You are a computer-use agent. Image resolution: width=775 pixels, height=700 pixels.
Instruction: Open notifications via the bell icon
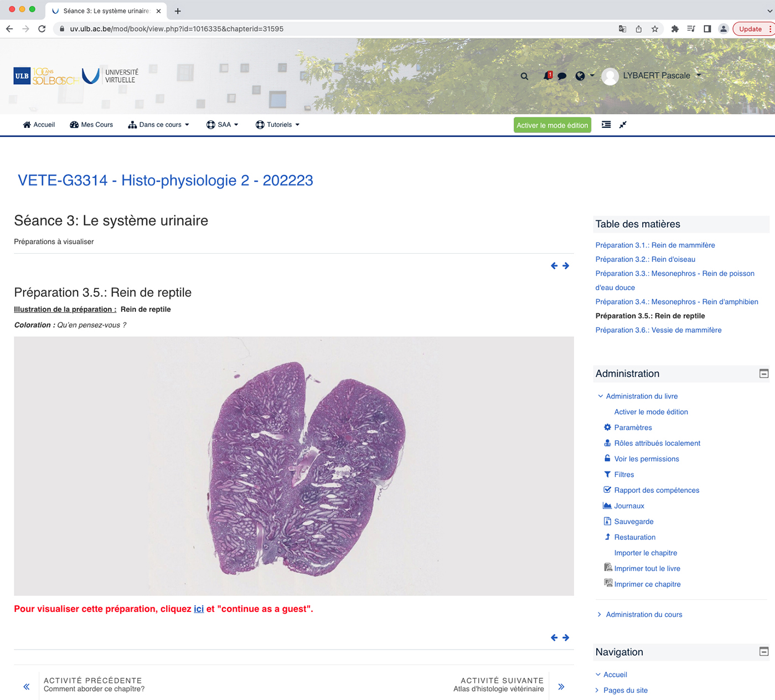point(547,76)
